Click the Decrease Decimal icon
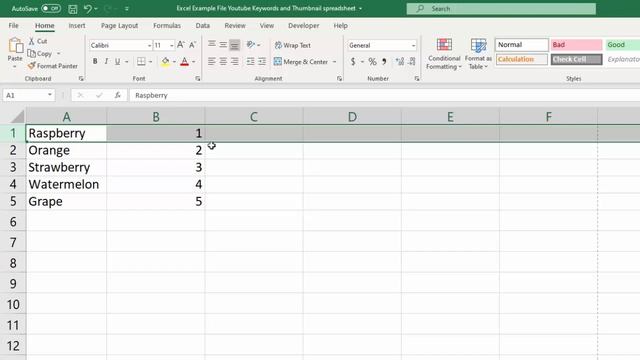Screen dimensions: 640x360 tap(412, 62)
